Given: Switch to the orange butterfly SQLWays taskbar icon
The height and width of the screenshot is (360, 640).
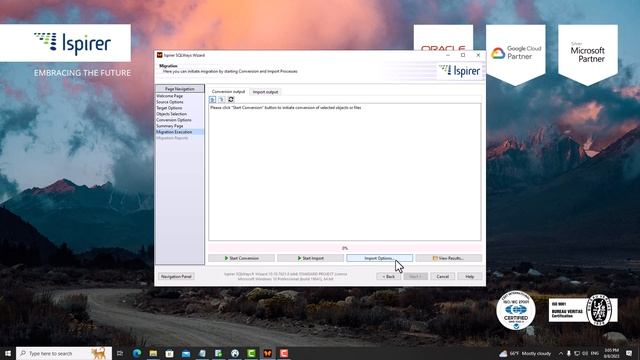Looking at the screenshot, I should tap(268, 353).
